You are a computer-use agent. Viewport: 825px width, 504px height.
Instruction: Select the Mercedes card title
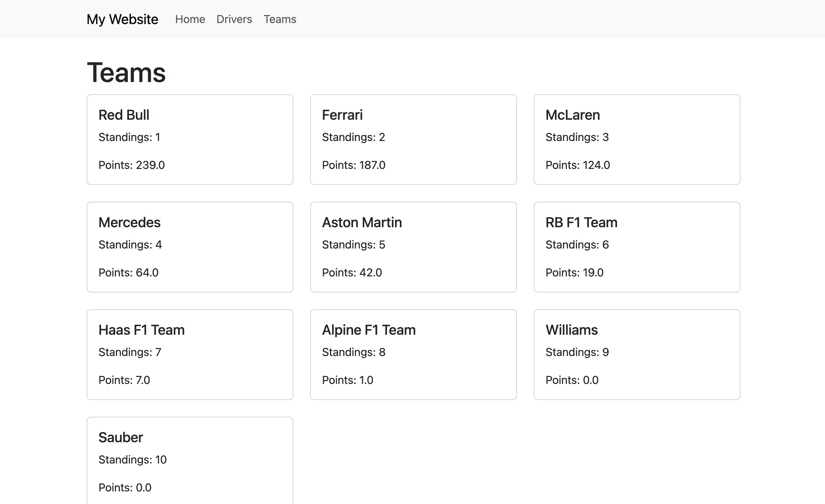click(x=129, y=222)
